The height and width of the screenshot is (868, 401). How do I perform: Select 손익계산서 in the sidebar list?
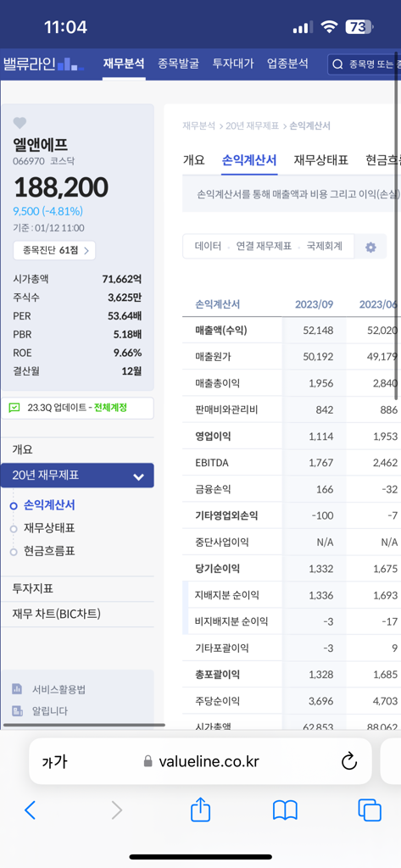tap(49, 505)
